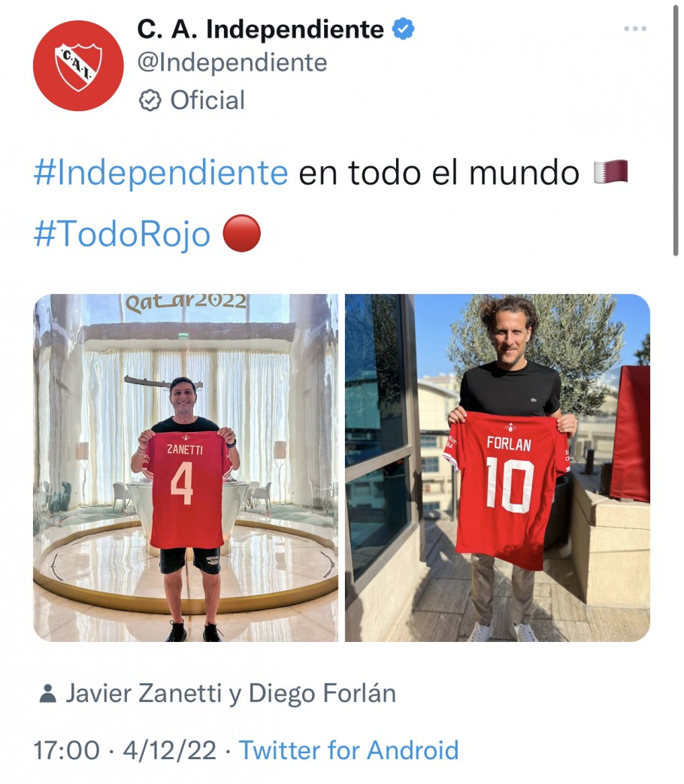The height and width of the screenshot is (784, 684).
Task: Click the 17:00 · 4/12/22 timestamp
Action: coord(125,750)
